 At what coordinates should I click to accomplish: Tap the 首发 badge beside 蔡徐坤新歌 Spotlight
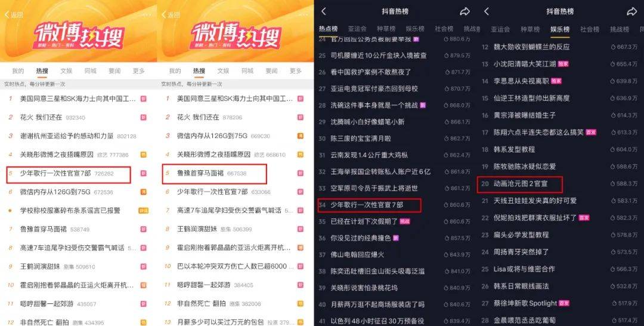pyautogui.click(x=564, y=303)
